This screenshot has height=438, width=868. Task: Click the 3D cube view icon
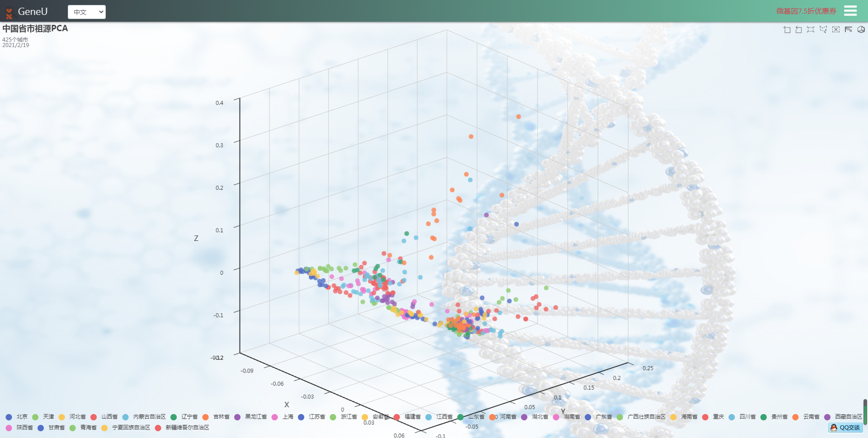861,29
